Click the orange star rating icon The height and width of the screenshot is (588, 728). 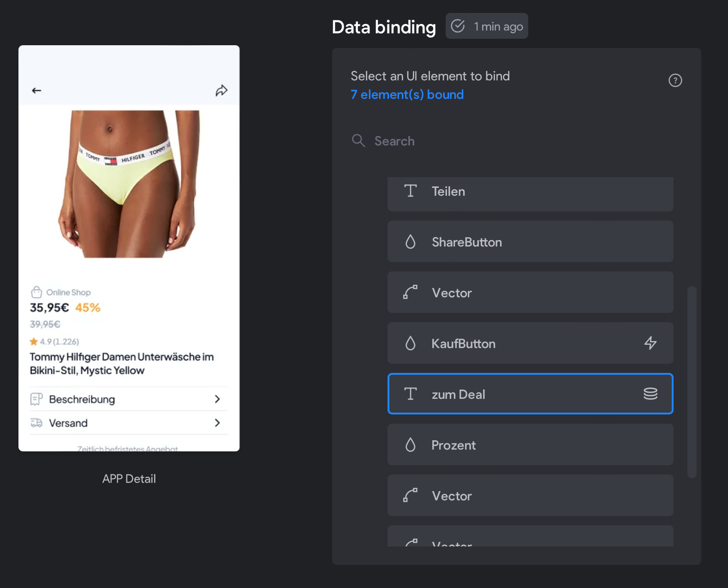pos(34,342)
